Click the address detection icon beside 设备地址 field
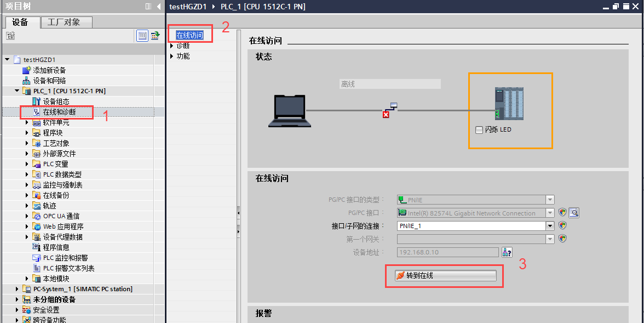This screenshot has width=644, height=323. click(x=507, y=252)
